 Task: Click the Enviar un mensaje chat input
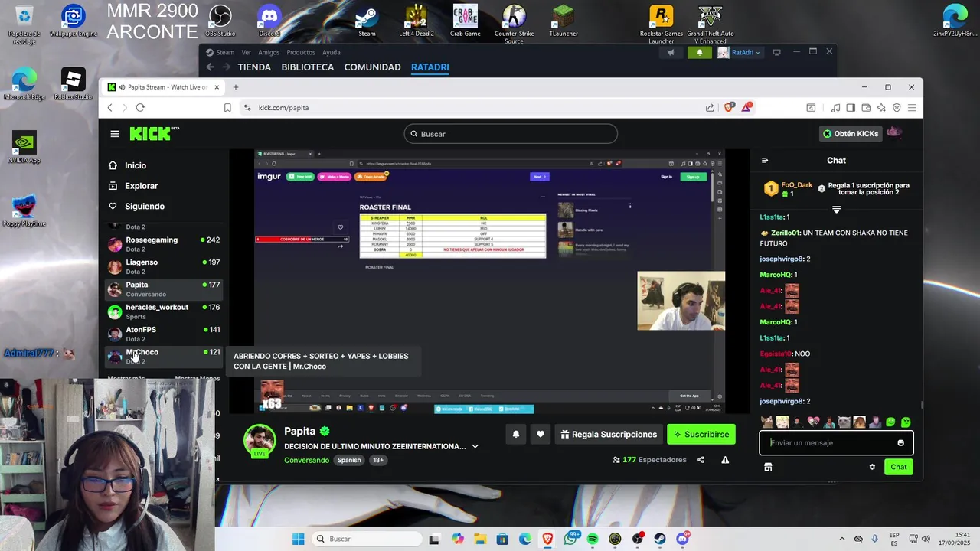pos(829,443)
